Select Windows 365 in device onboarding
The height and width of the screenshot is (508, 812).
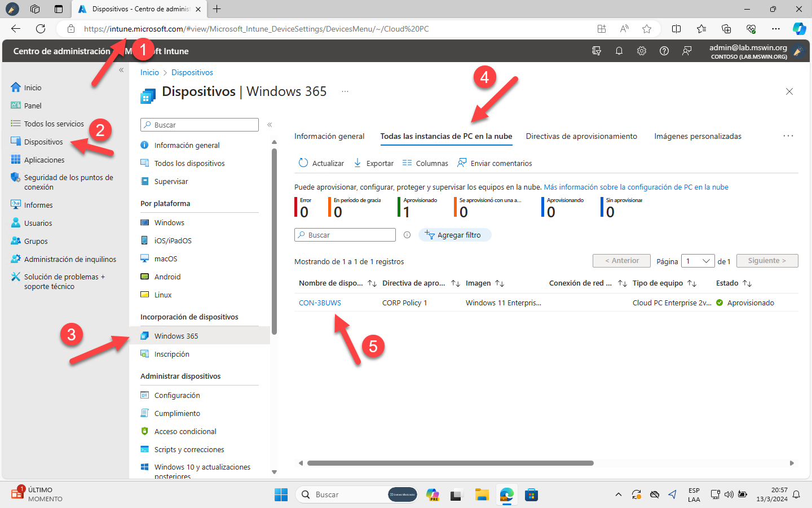176,336
